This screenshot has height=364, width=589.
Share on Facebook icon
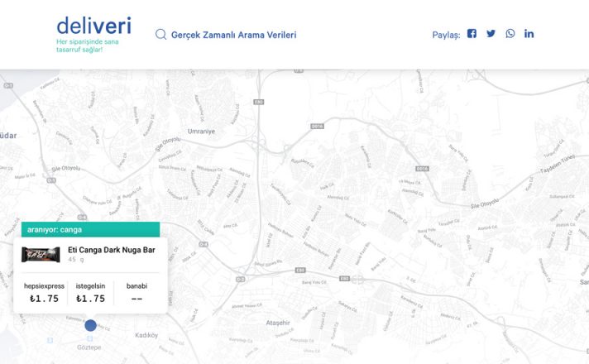coord(472,33)
